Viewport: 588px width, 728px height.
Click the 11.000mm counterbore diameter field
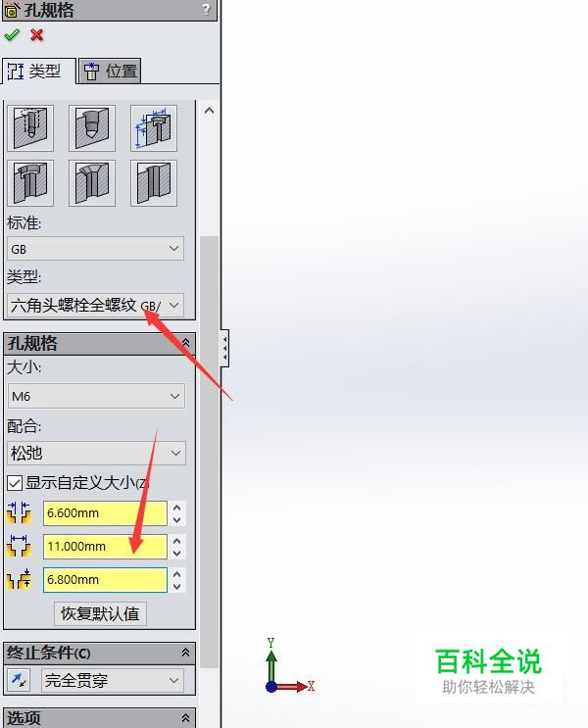(105, 547)
